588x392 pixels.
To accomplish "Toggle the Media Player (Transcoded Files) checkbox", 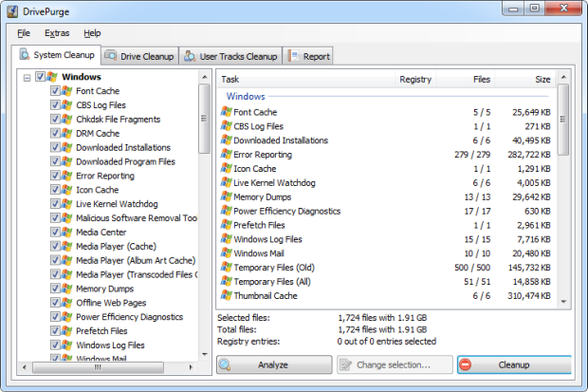I will (x=55, y=274).
